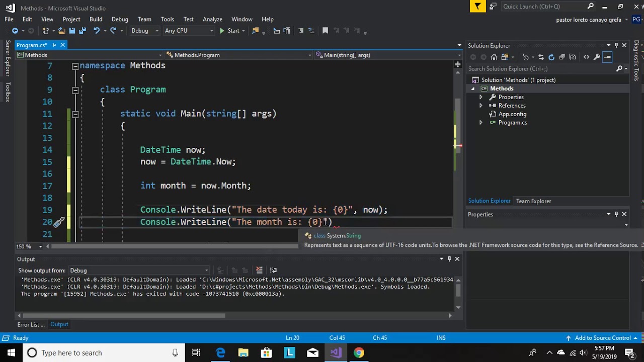
Task: Switch to Team Explorer tab
Action: pos(533,201)
